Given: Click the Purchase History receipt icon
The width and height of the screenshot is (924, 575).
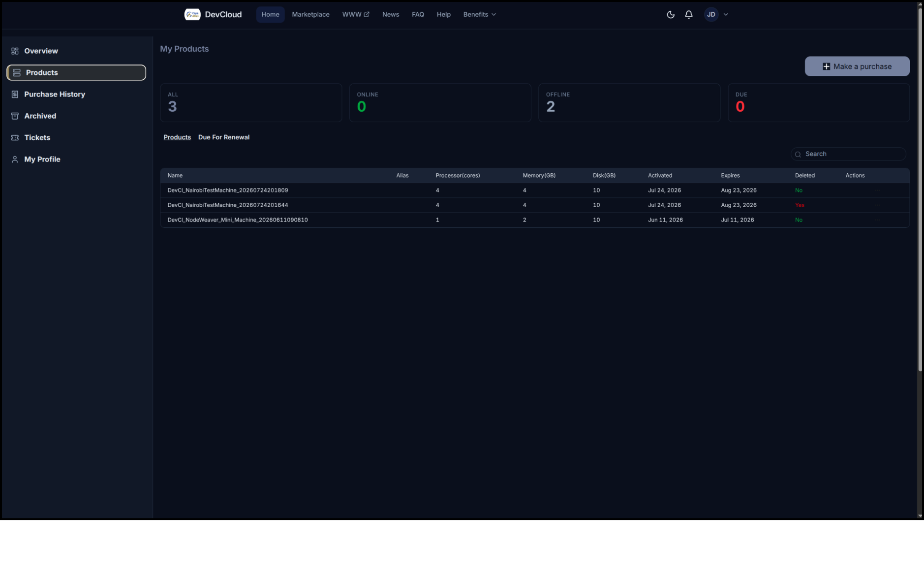Looking at the screenshot, I should coord(15,95).
